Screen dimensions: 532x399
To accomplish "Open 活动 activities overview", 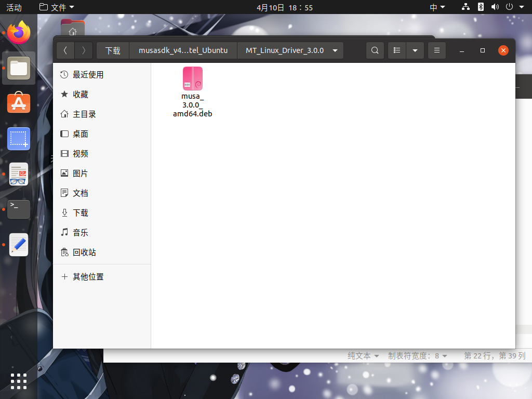I will [x=14, y=7].
